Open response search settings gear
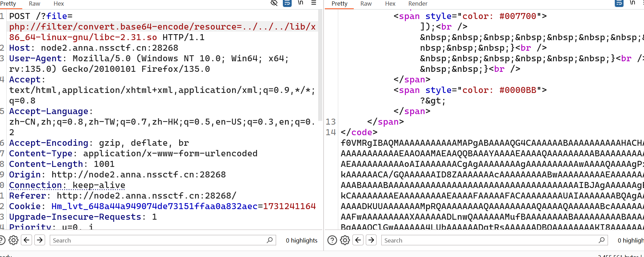This screenshot has height=257, width=644. tap(345, 240)
